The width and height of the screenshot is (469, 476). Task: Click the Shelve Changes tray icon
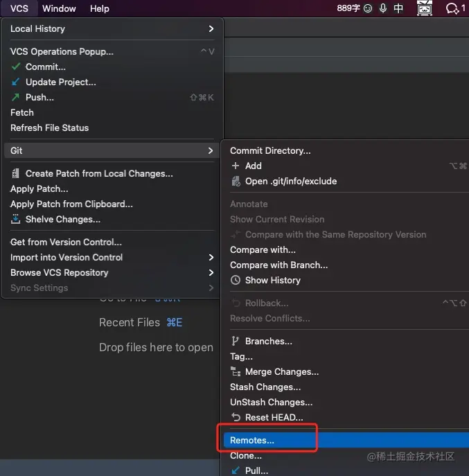coord(15,219)
